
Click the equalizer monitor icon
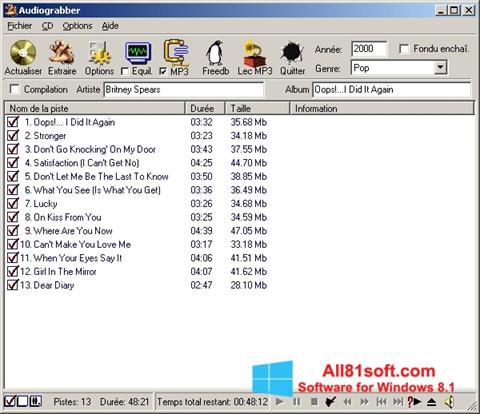coord(138,53)
